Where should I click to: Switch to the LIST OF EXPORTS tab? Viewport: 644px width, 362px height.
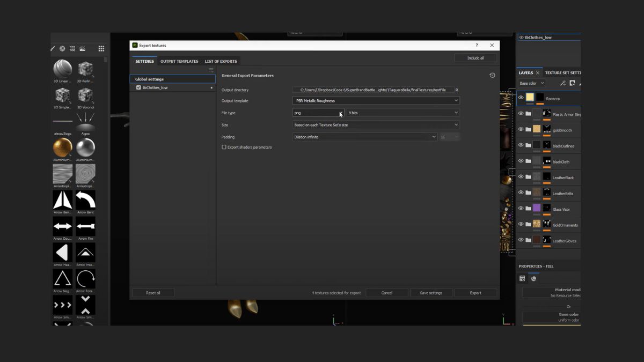221,61
